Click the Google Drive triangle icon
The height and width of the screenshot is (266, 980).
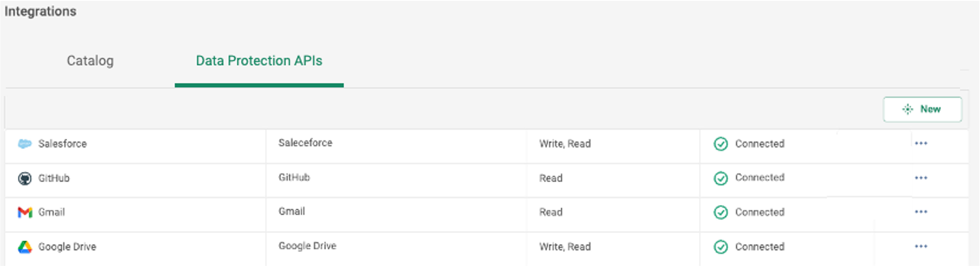[25, 247]
